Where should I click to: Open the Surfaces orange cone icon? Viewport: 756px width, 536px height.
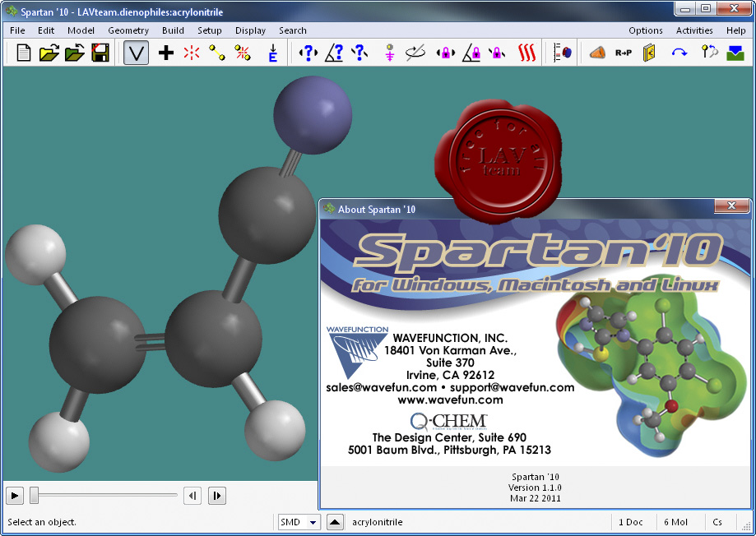[598, 53]
